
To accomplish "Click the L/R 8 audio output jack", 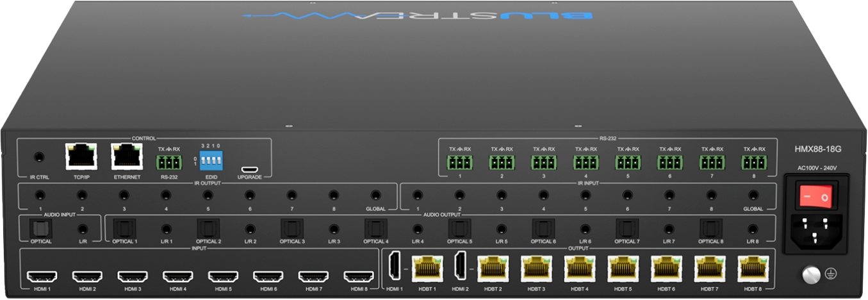I will click(753, 228).
